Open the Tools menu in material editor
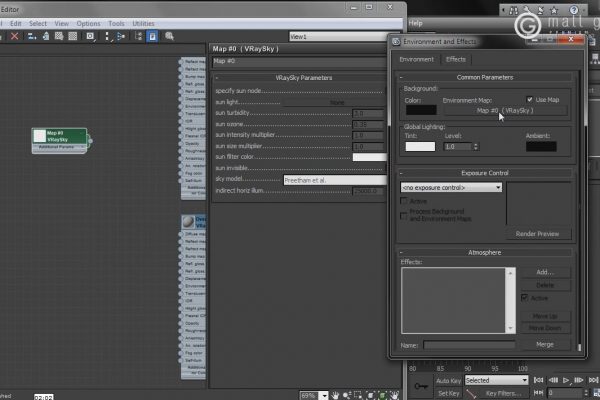This screenshot has width=600, height=400. 116,24
